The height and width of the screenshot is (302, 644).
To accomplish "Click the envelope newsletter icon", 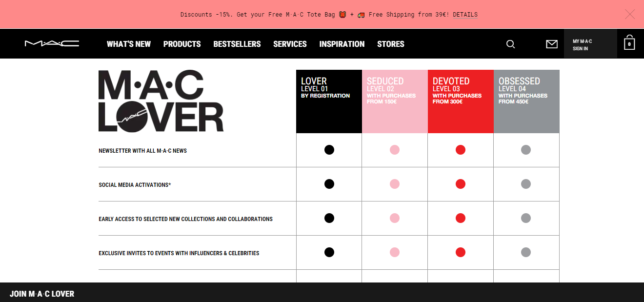I will [551, 44].
